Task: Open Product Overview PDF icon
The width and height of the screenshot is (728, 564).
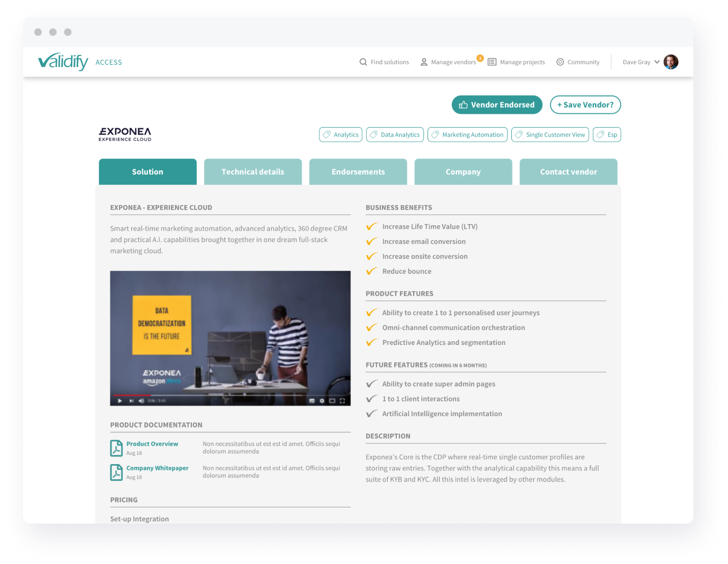Action: click(x=116, y=448)
